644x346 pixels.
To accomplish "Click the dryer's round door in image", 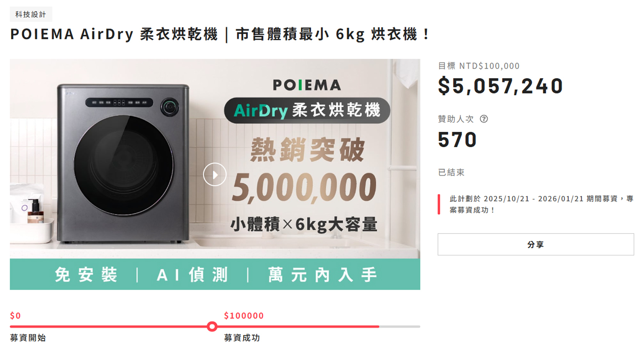I will click(x=123, y=165).
